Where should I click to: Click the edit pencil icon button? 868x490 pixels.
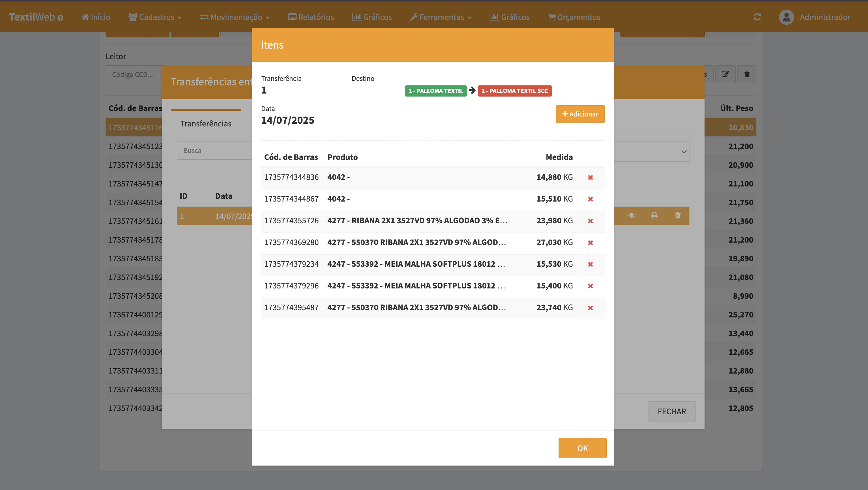(725, 74)
